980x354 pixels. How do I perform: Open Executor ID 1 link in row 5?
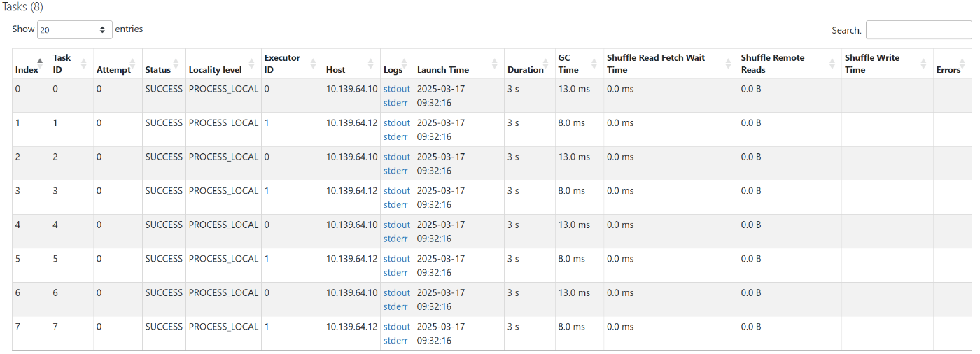(x=267, y=258)
